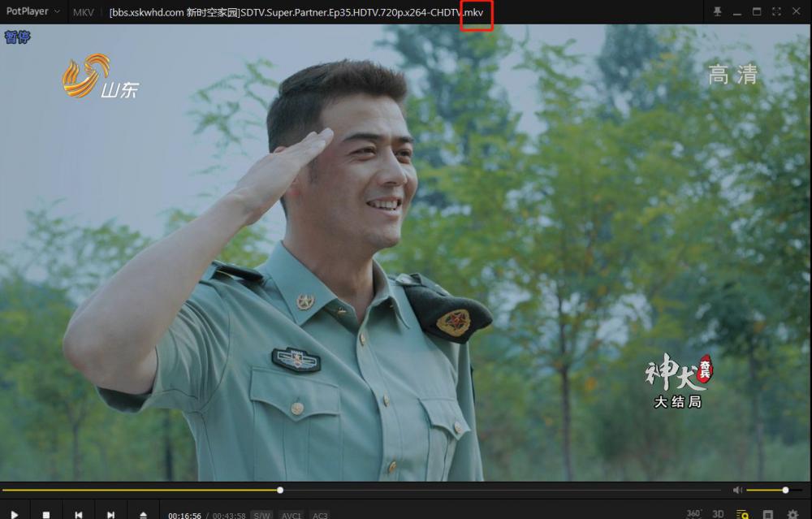Adjust the volume slider knob
The width and height of the screenshot is (812, 519).
coord(785,490)
